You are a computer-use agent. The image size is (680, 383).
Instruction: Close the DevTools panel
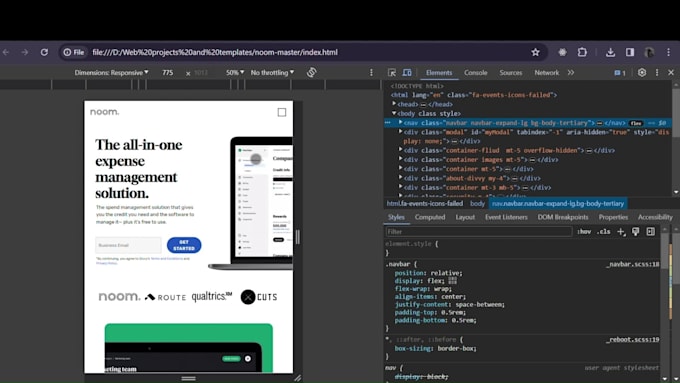coord(671,72)
